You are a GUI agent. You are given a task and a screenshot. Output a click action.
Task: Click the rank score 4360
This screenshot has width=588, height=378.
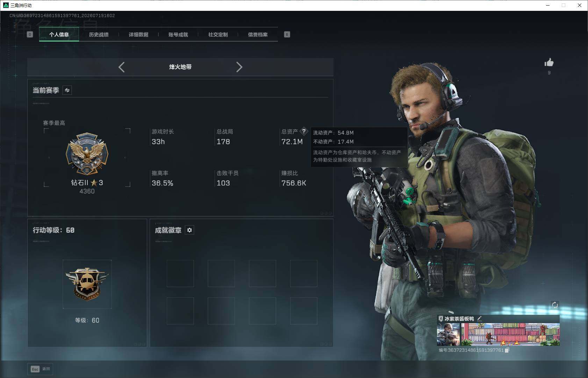pos(87,191)
